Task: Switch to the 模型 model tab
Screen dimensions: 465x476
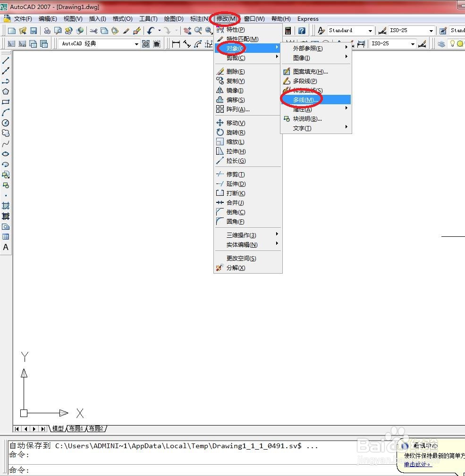Action: tap(58, 428)
